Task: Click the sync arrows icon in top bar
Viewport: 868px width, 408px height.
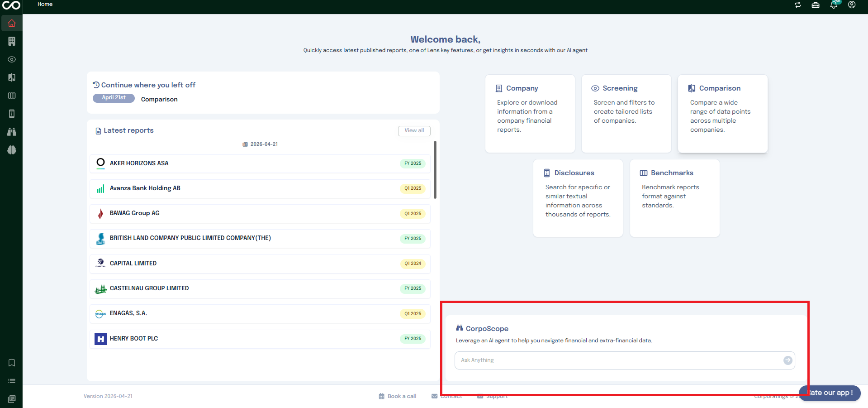Action: [x=798, y=5]
